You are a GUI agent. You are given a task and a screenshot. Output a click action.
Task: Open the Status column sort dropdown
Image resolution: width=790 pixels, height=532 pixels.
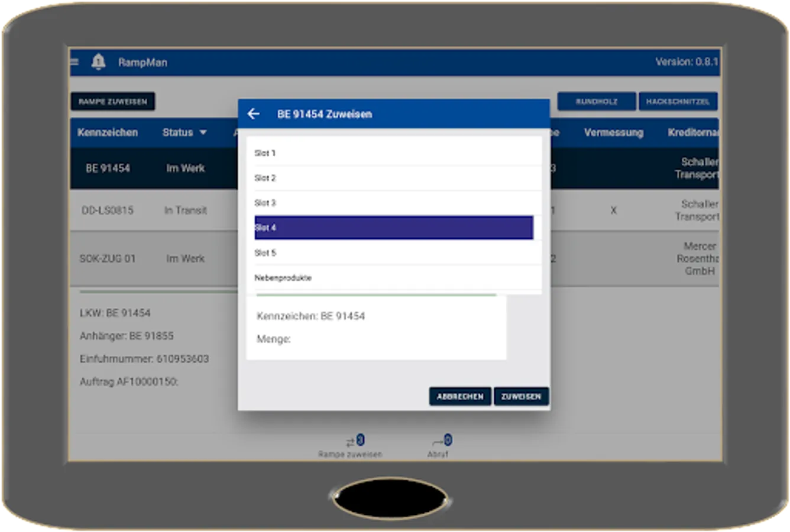click(x=203, y=133)
